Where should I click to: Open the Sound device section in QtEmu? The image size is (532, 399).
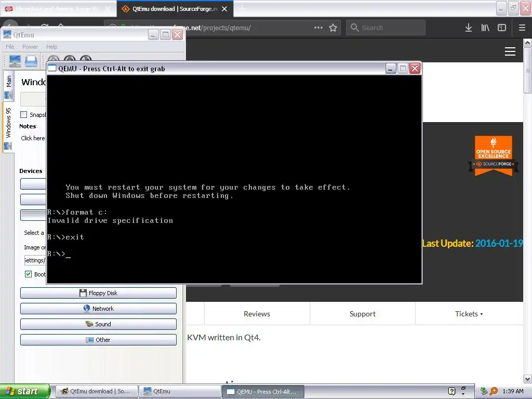(98, 324)
